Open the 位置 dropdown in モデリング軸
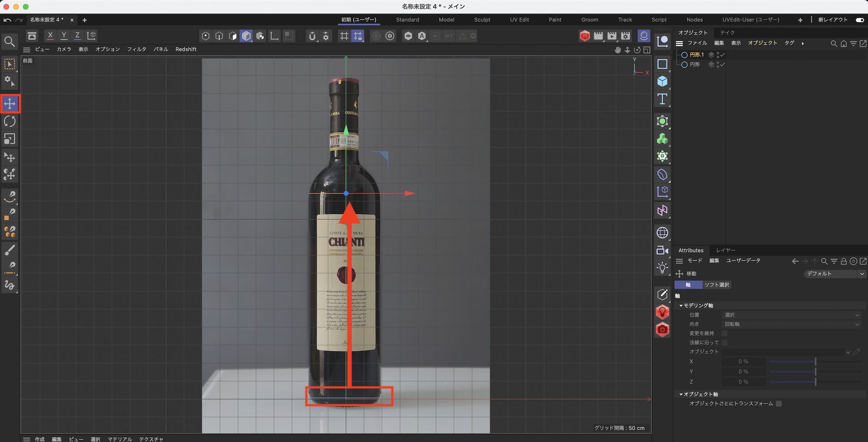Image resolution: width=868 pixels, height=442 pixels. (x=791, y=315)
